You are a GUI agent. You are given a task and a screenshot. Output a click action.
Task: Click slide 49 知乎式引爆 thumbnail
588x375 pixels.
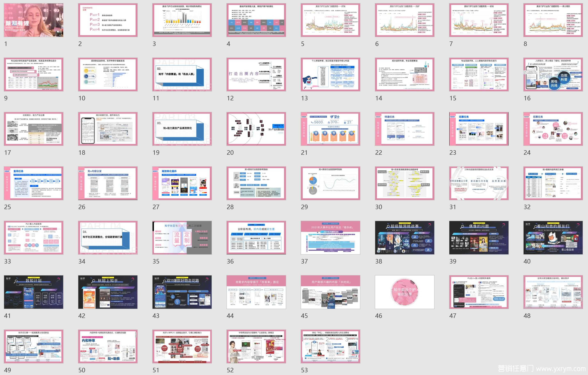pyautogui.click(x=33, y=347)
